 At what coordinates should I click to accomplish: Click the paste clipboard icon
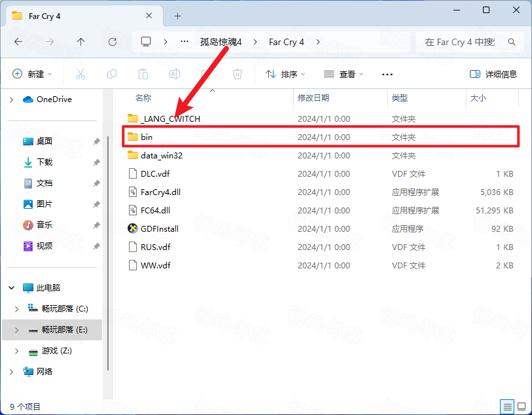pos(143,74)
